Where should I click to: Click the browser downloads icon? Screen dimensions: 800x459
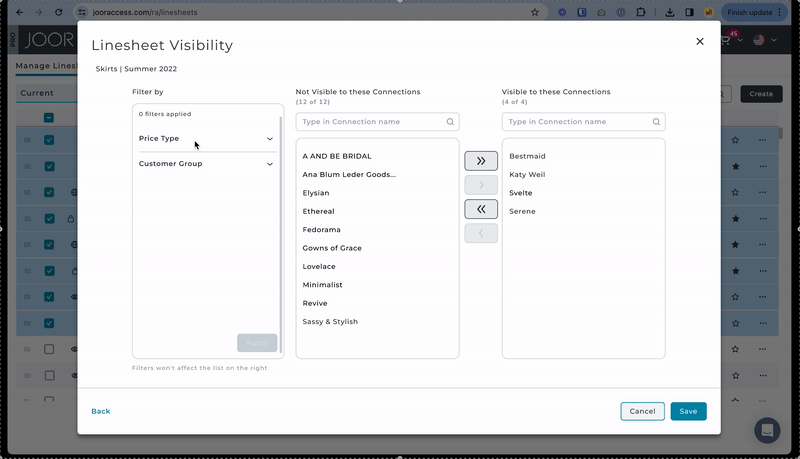pyautogui.click(x=668, y=12)
